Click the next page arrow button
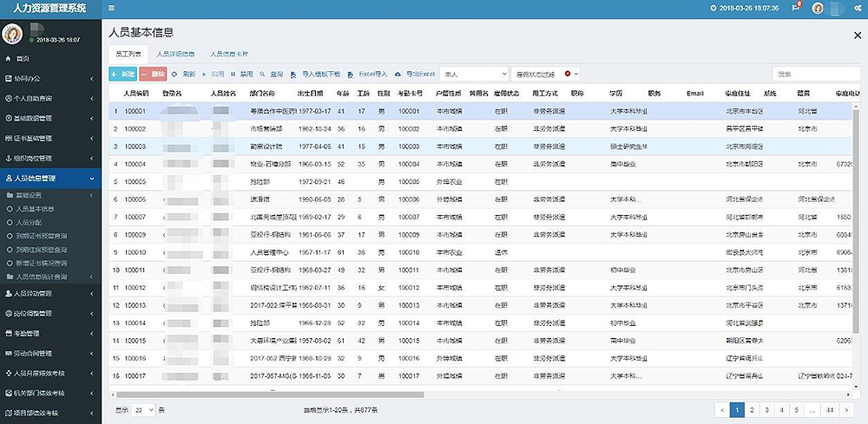The width and height of the screenshot is (868, 424). [x=845, y=409]
